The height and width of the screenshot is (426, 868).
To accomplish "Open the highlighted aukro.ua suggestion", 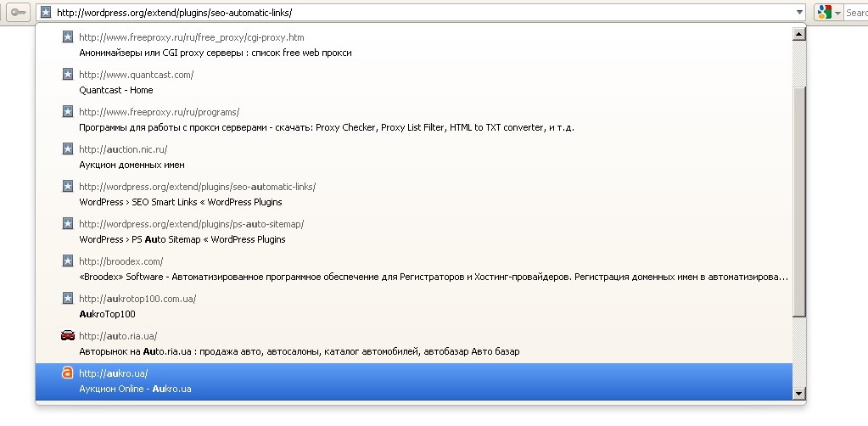I will point(414,381).
